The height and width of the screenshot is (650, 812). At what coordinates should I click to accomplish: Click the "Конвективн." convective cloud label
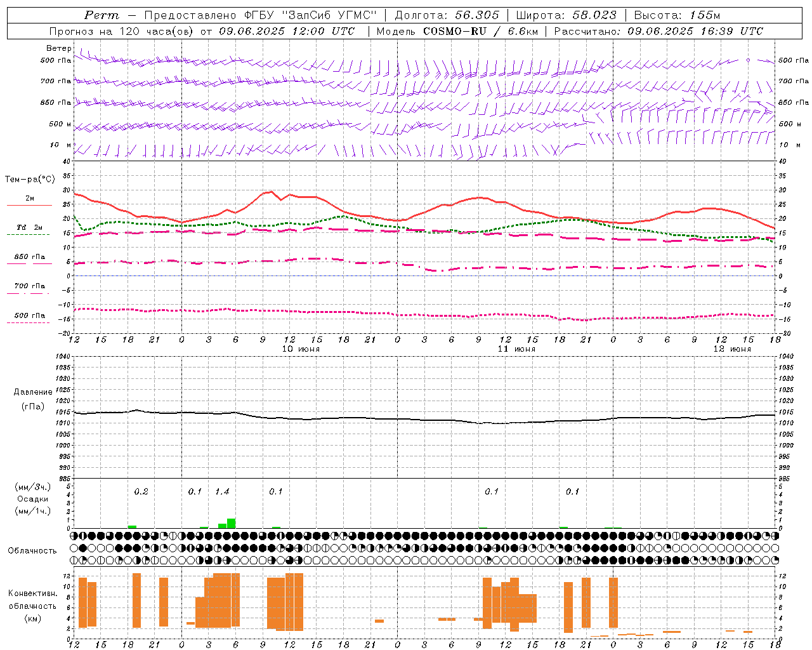click(x=32, y=594)
